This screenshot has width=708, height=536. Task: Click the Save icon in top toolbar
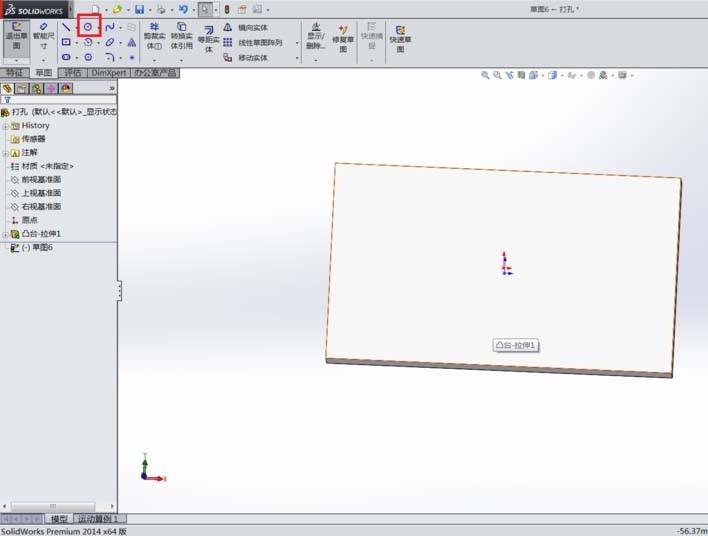pyautogui.click(x=140, y=9)
